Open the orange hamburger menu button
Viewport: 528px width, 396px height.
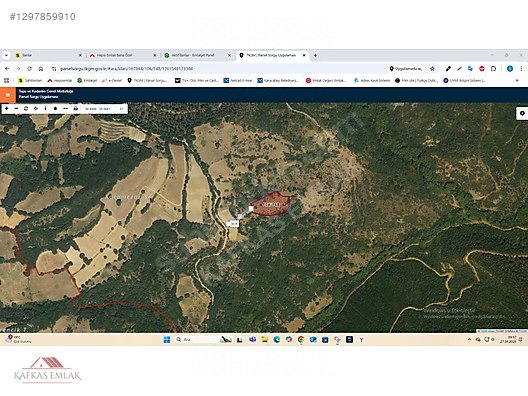[x=8, y=95]
